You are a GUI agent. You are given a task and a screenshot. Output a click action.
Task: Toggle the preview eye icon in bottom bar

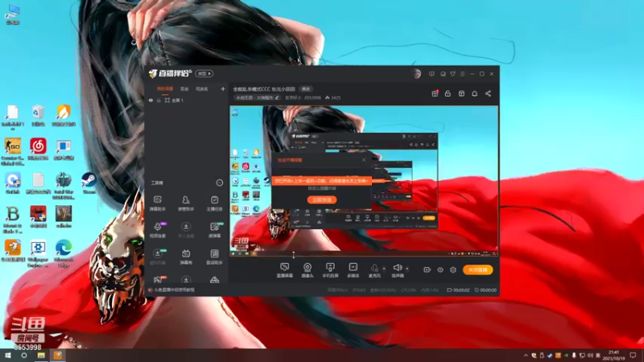coord(440,269)
